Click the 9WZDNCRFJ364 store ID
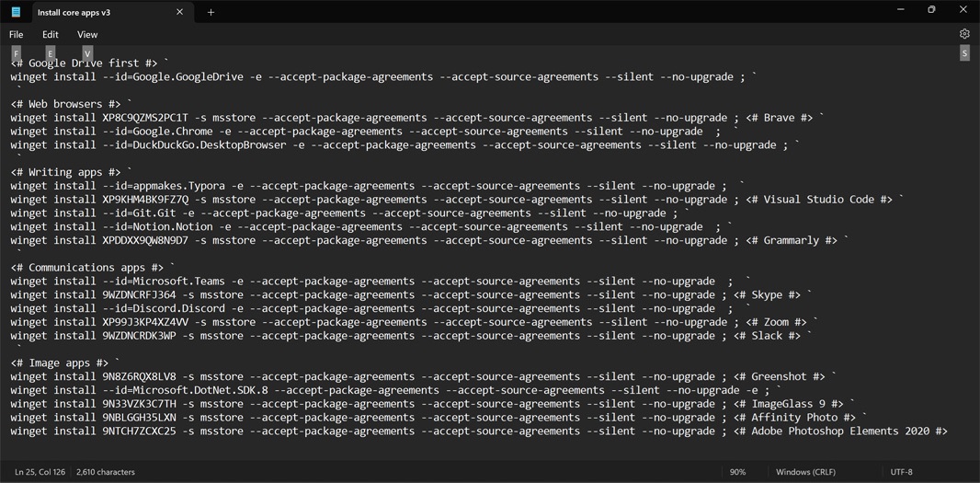The height and width of the screenshot is (483, 980). click(x=140, y=294)
